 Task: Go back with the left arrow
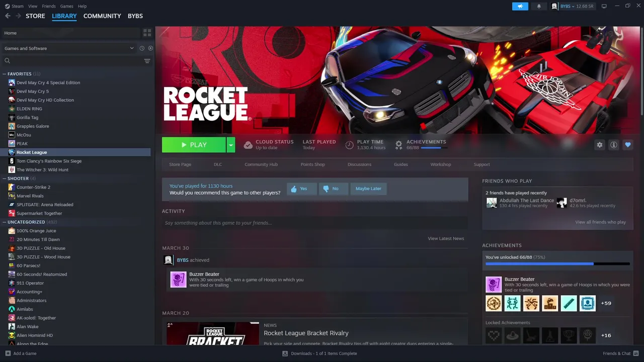(8, 16)
